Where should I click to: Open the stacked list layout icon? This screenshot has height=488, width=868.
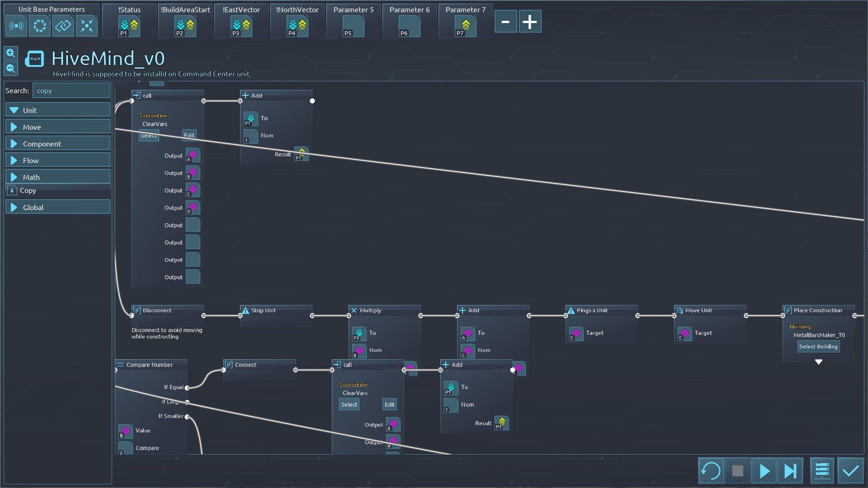pos(821,471)
